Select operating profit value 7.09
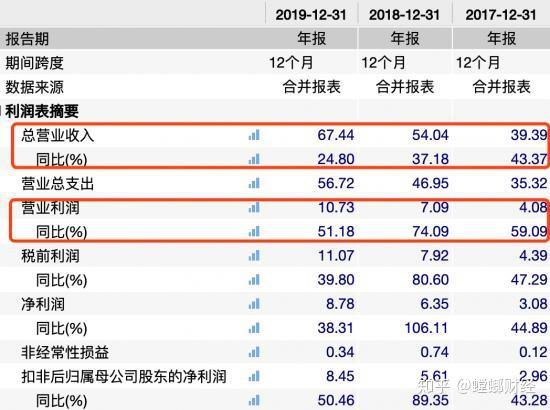Image resolution: width=550 pixels, height=410 pixels. (x=434, y=207)
